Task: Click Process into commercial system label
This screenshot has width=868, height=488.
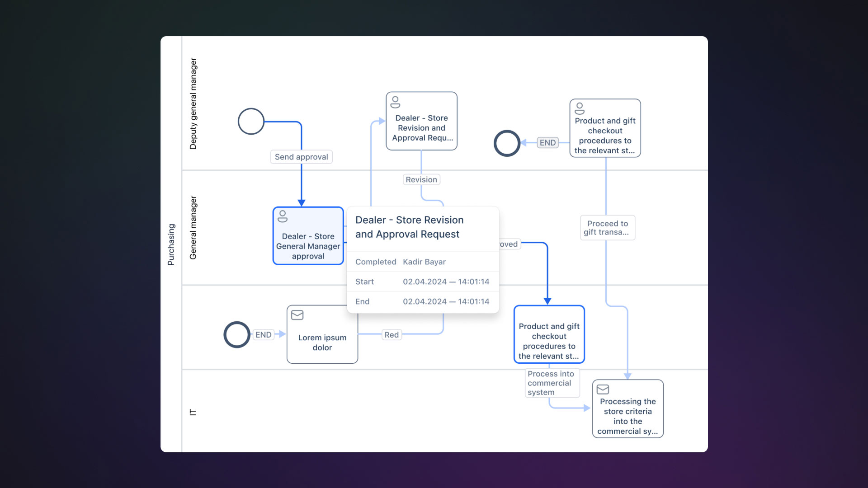Action: pyautogui.click(x=551, y=383)
